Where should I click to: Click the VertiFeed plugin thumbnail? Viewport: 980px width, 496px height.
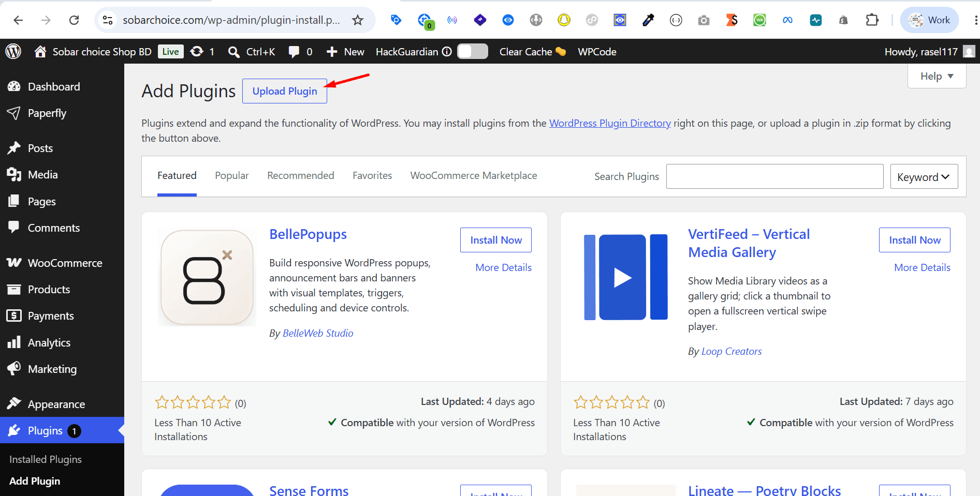[x=625, y=277]
